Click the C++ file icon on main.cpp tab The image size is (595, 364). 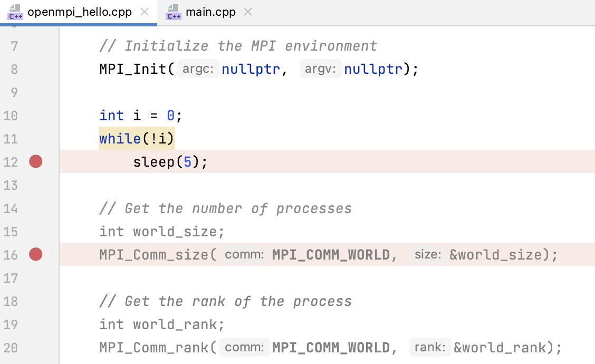coord(173,12)
